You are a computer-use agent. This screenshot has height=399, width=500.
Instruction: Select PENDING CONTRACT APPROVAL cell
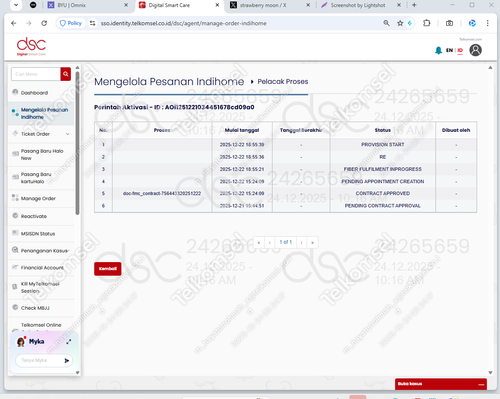point(383,206)
